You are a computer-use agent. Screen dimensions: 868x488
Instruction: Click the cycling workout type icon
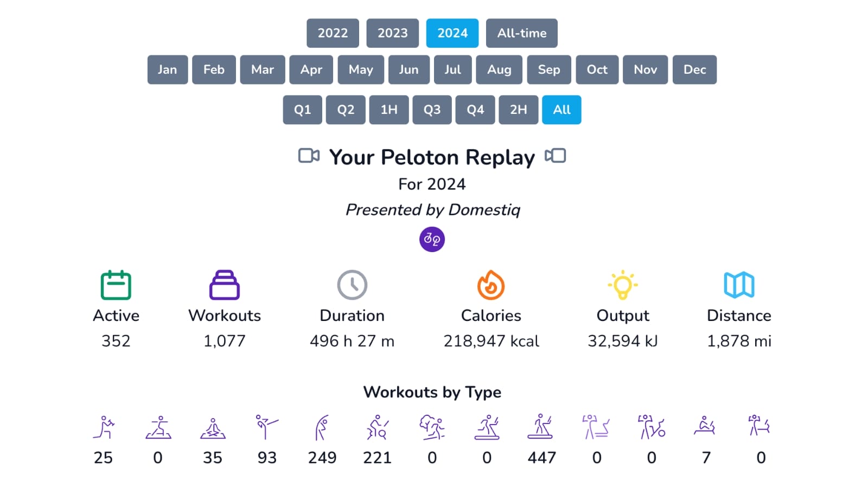(x=377, y=427)
